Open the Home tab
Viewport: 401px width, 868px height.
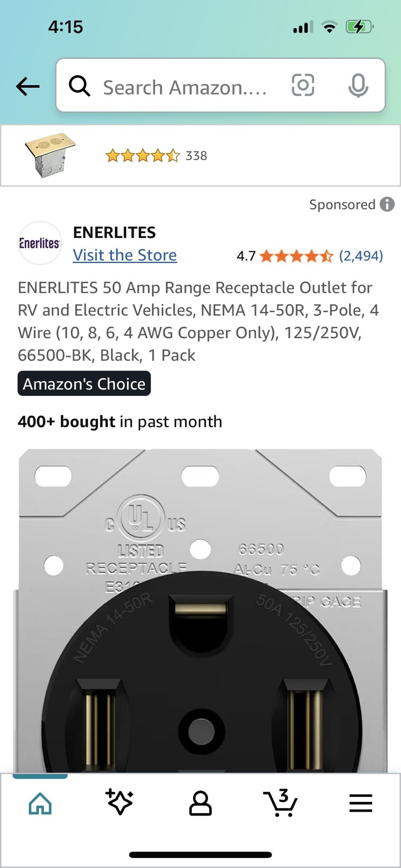coord(40,803)
